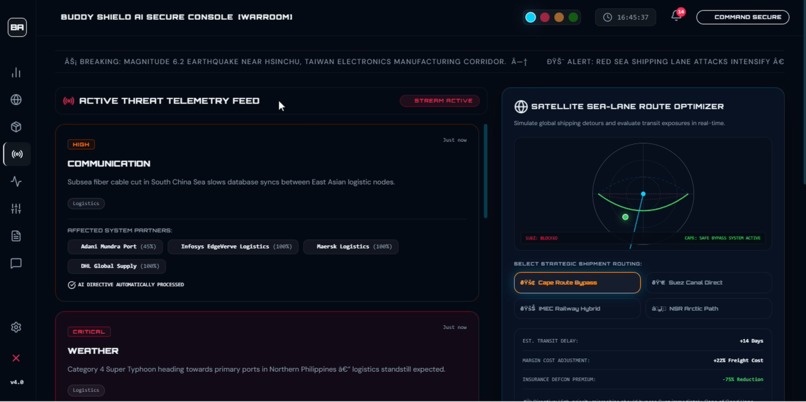This screenshot has width=806, height=402.
Task: Click the clock icon beside 16:45:37
Action: point(608,17)
